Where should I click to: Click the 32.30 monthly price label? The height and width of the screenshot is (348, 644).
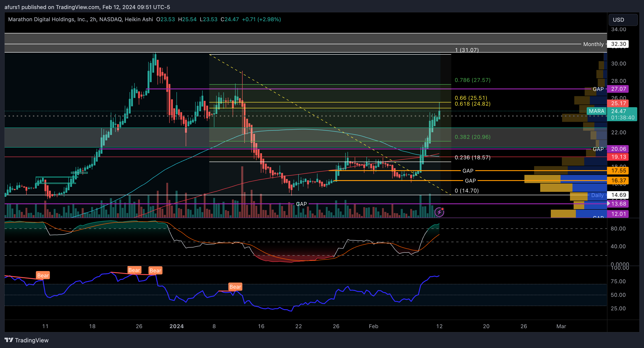pos(618,44)
